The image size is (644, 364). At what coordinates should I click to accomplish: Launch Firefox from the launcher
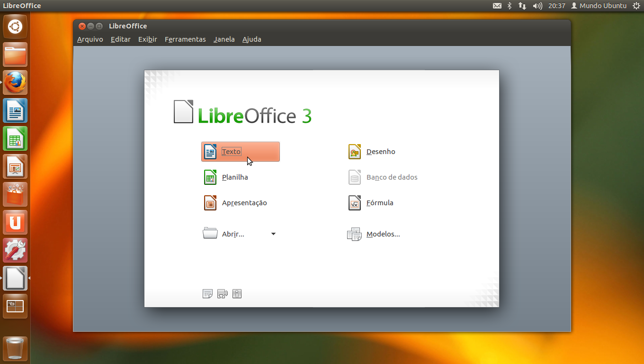15,82
